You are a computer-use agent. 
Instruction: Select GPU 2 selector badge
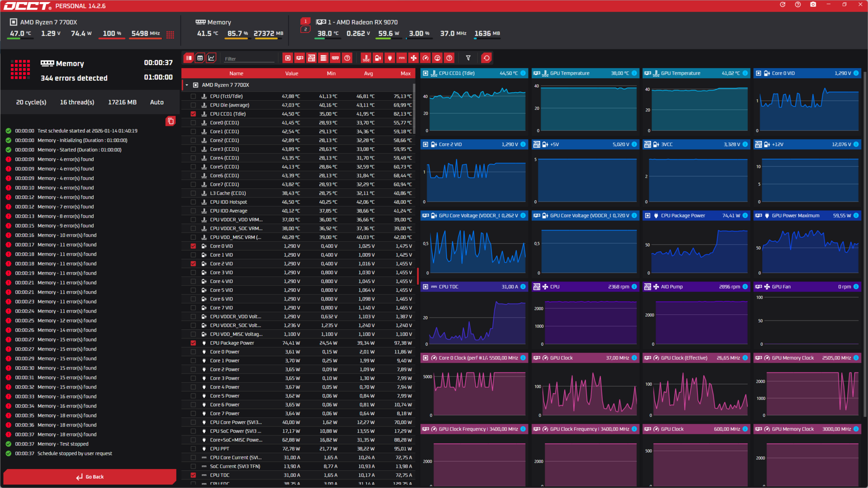[305, 30]
